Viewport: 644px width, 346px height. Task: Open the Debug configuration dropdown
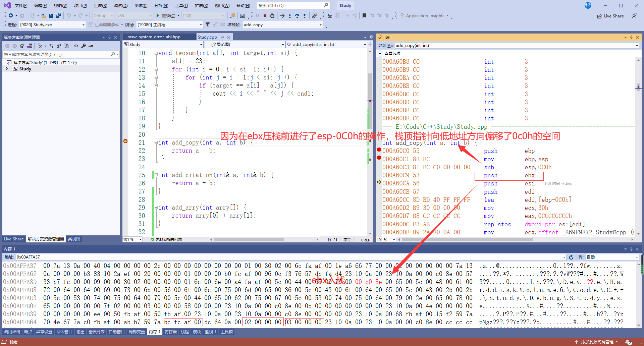click(103, 16)
